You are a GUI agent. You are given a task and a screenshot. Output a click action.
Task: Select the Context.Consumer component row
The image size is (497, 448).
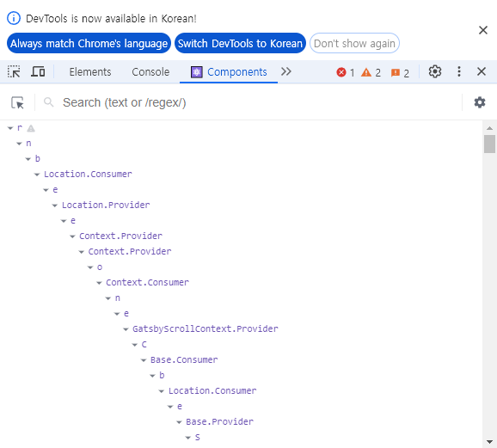pos(147,283)
